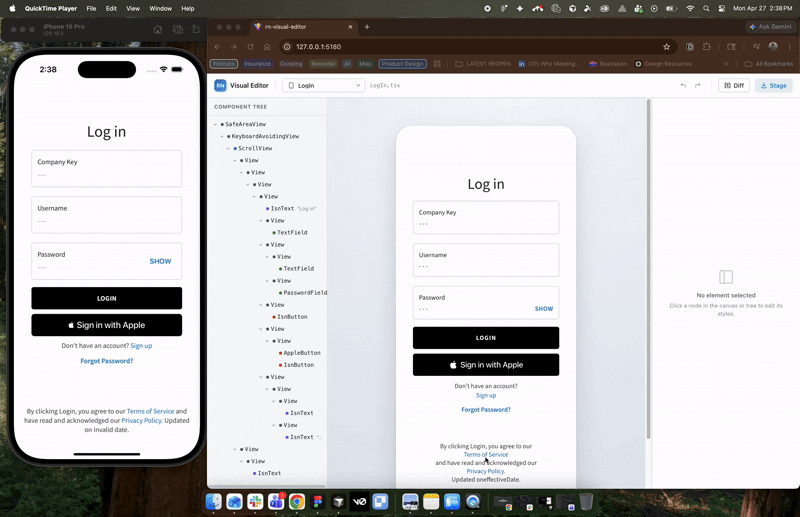Image resolution: width=800 pixels, height=517 pixels.
Task: Redo the change in Visual Editor
Action: pyautogui.click(x=697, y=86)
